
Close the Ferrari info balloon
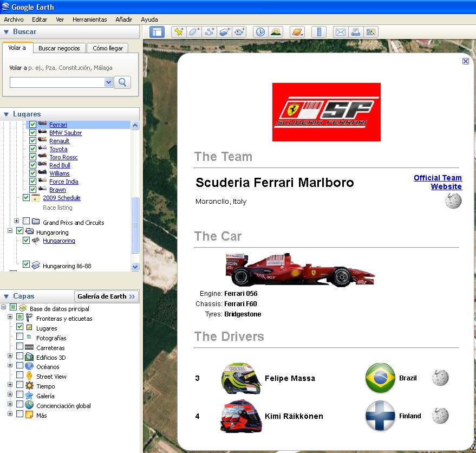click(465, 61)
